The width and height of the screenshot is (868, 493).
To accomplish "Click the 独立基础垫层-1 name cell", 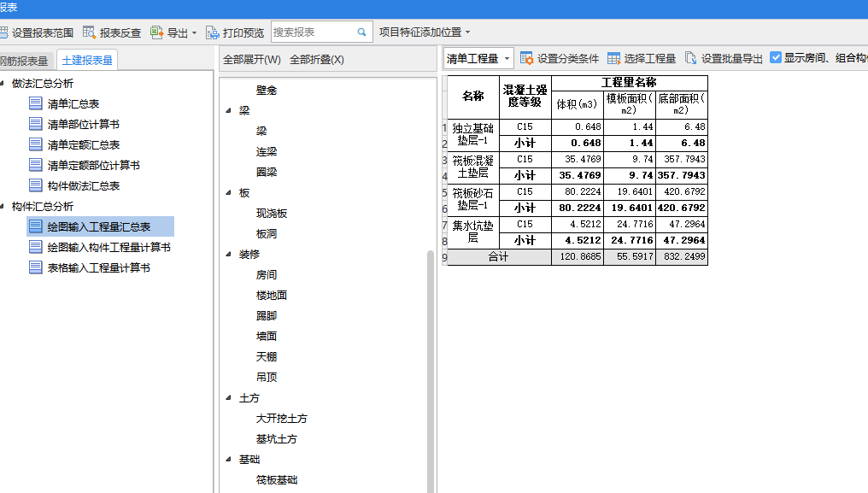I will [472, 135].
